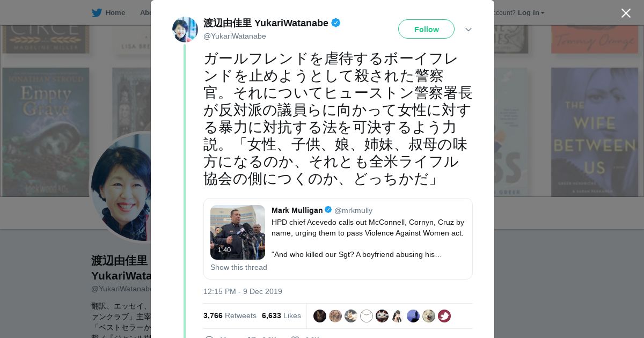Close the tweet overlay with X icon
644x338 pixels.
pyautogui.click(x=626, y=13)
